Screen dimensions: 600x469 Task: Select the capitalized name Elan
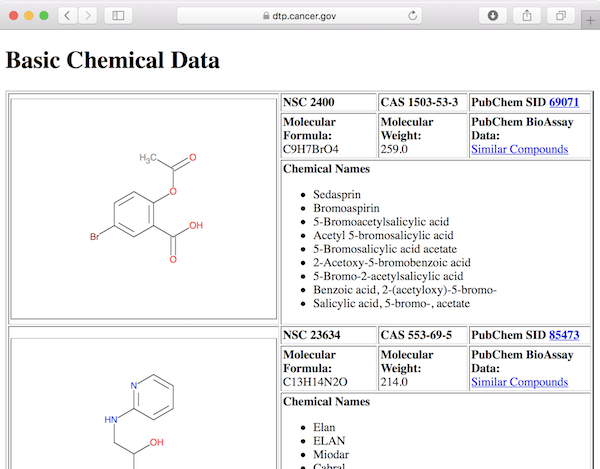[x=324, y=427]
